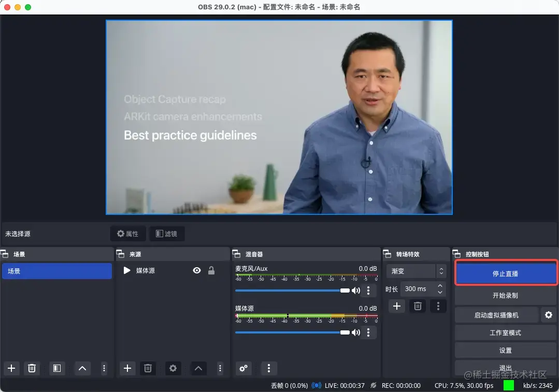
Task: Increase transition 时长 with the up stepper
Action: pos(439,286)
